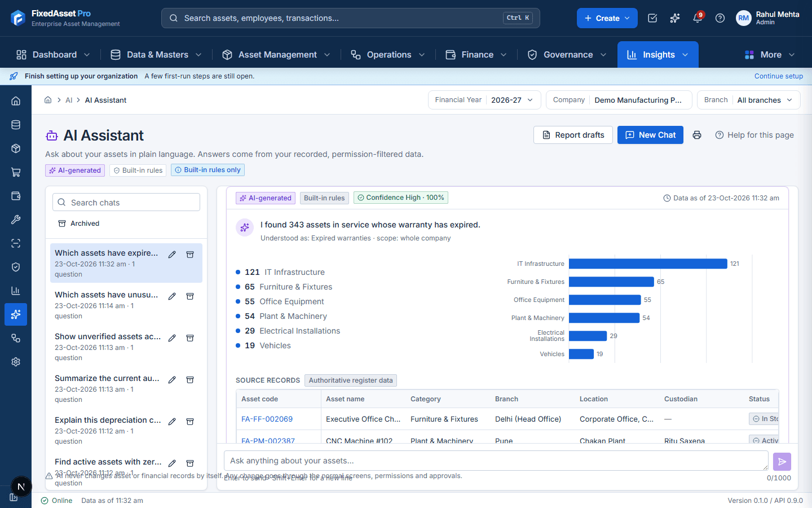Open the database icon in left sidebar

(x=16, y=125)
